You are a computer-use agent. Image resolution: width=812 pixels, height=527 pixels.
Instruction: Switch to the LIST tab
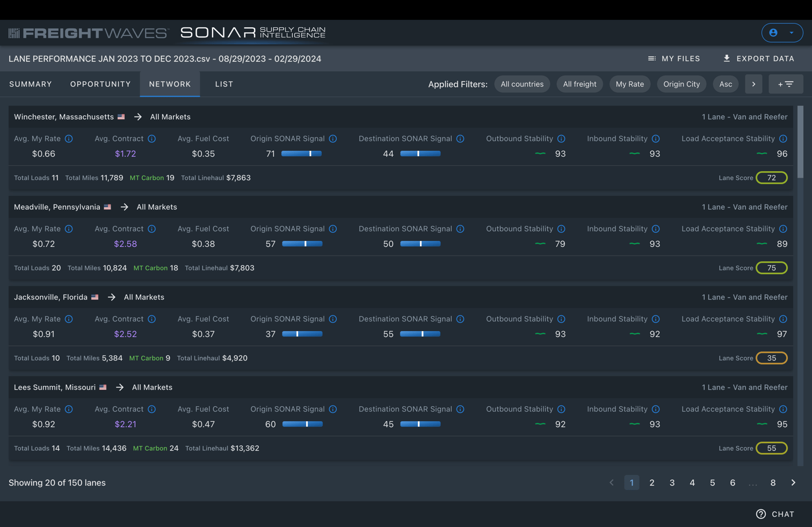(x=224, y=84)
